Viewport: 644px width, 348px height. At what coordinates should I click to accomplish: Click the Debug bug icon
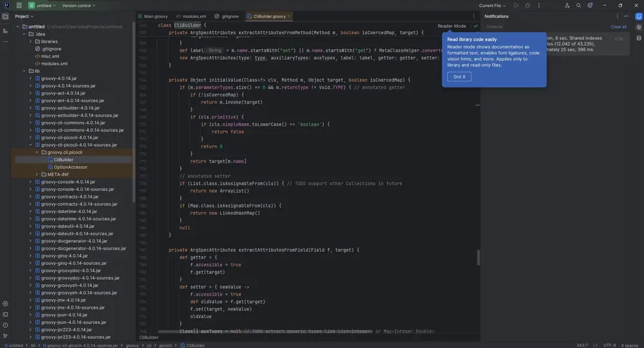[528, 5]
